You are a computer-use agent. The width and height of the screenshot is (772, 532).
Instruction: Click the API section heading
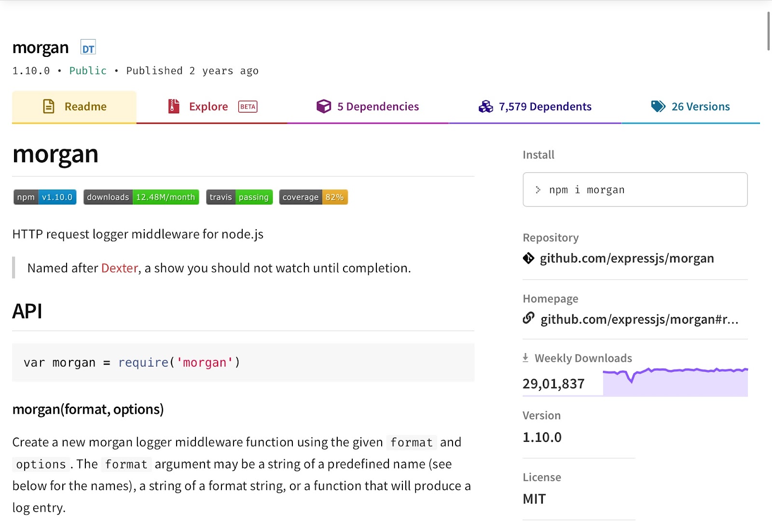coord(27,312)
